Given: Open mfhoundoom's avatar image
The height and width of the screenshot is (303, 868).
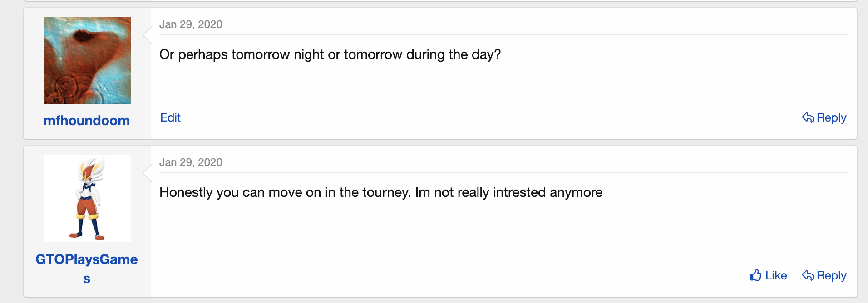Looking at the screenshot, I should [x=87, y=61].
